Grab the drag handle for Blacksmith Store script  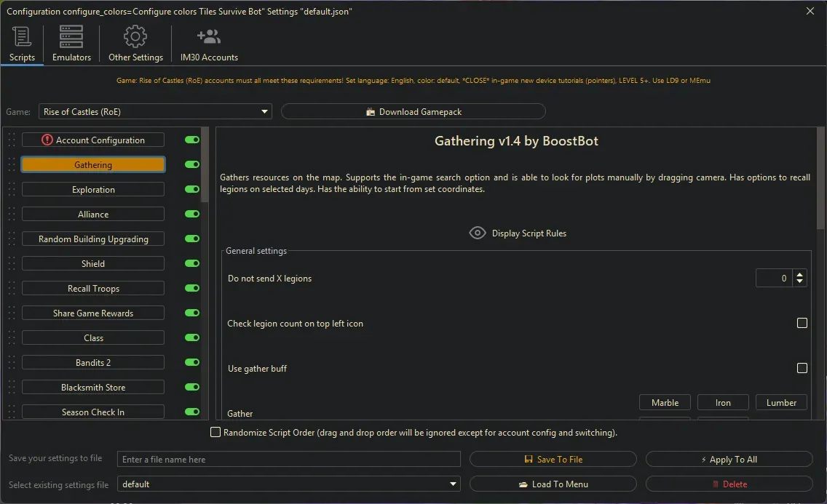click(x=12, y=388)
